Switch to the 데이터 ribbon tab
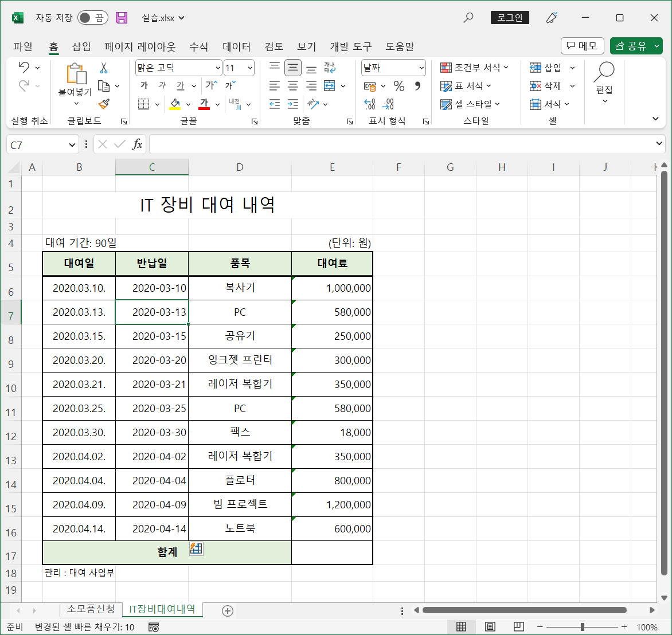Screen dimensions: 672x635 tap(237, 46)
